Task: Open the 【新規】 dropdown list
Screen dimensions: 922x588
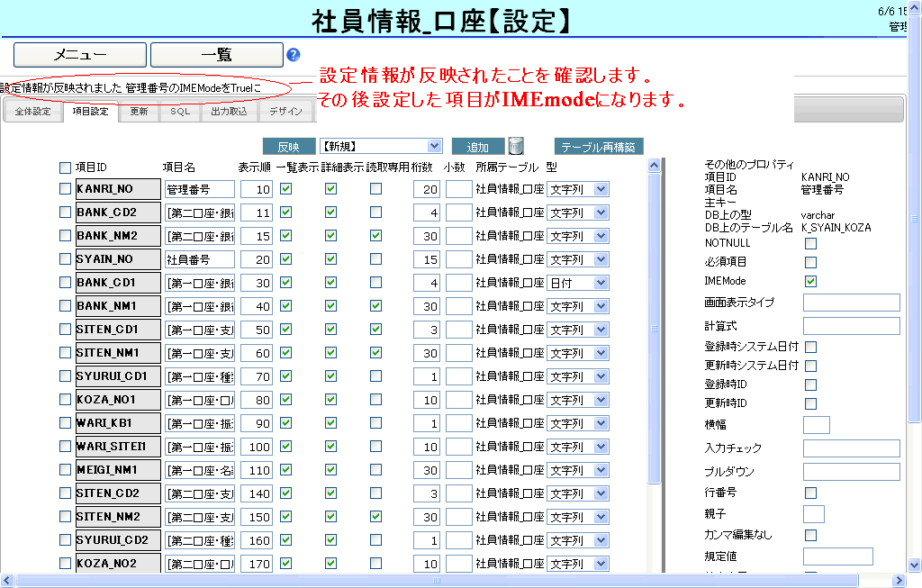Action: click(x=381, y=146)
